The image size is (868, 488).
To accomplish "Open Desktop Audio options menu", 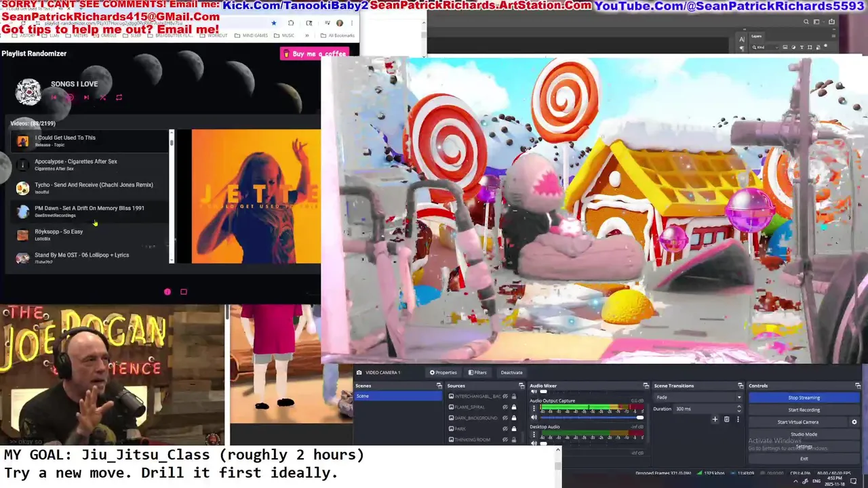I will 534,434.
